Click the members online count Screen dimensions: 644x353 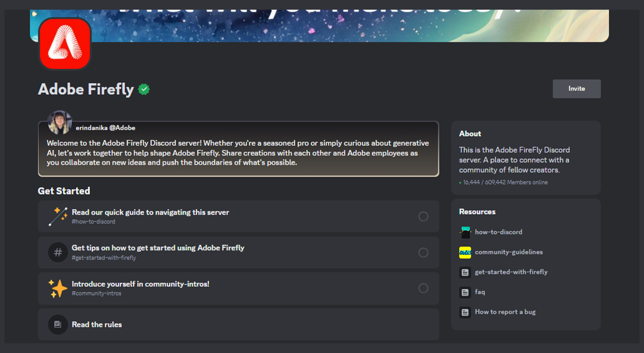coord(505,182)
